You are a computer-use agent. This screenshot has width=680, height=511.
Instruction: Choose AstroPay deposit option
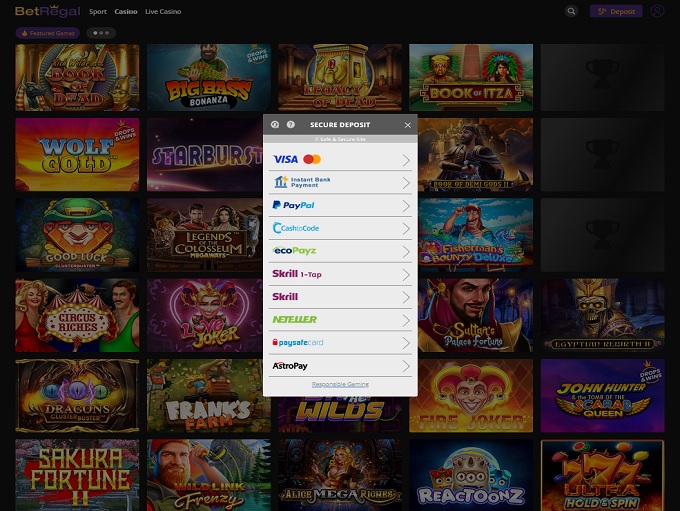[340, 366]
